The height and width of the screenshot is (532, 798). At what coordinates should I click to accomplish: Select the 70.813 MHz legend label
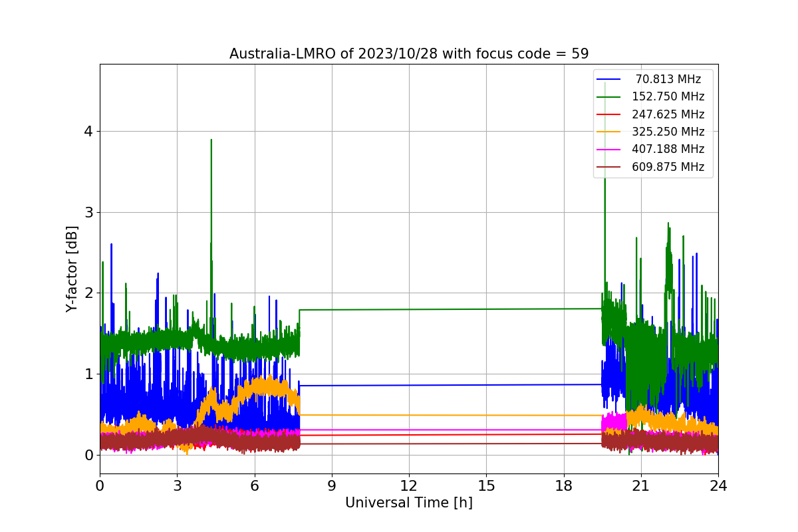[x=668, y=80]
